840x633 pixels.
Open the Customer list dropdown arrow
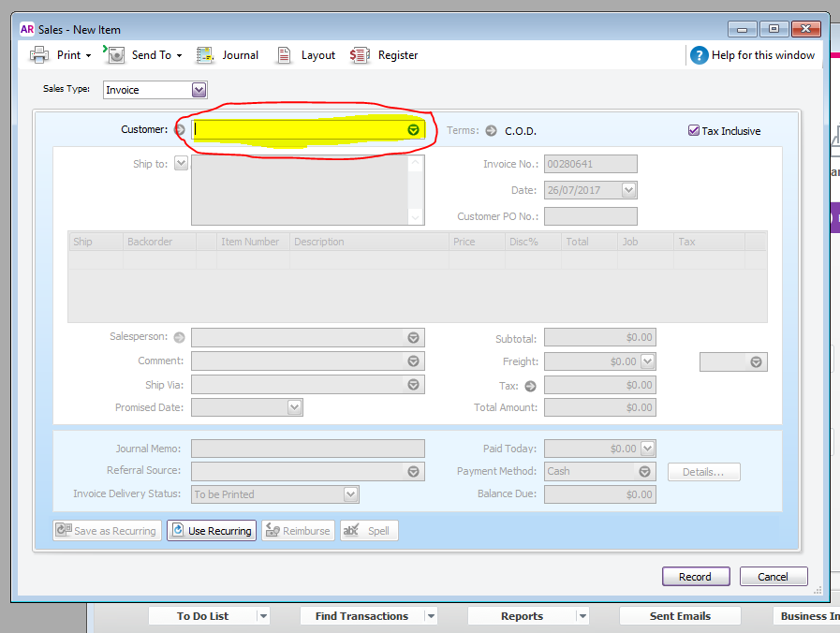[413, 129]
